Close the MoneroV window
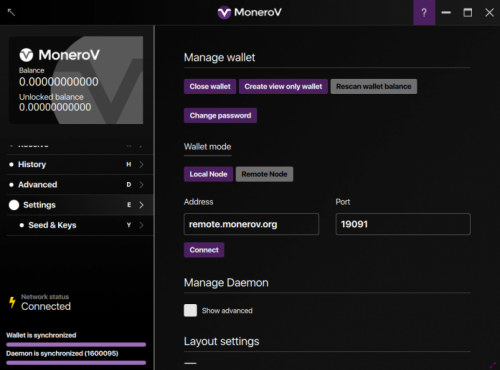This screenshot has width=500, height=370. coord(489,12)
